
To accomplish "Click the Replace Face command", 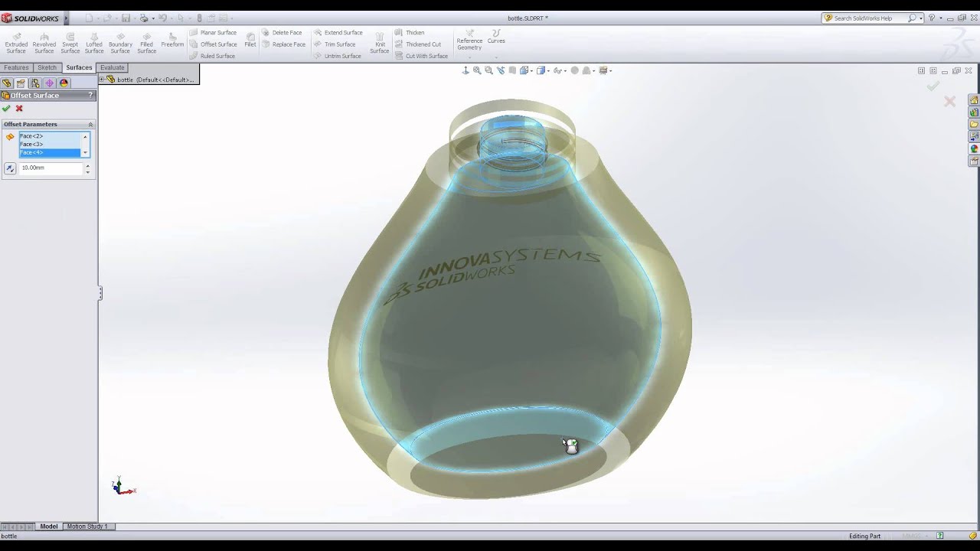I will pyautogui.click(x=283, y=44).
